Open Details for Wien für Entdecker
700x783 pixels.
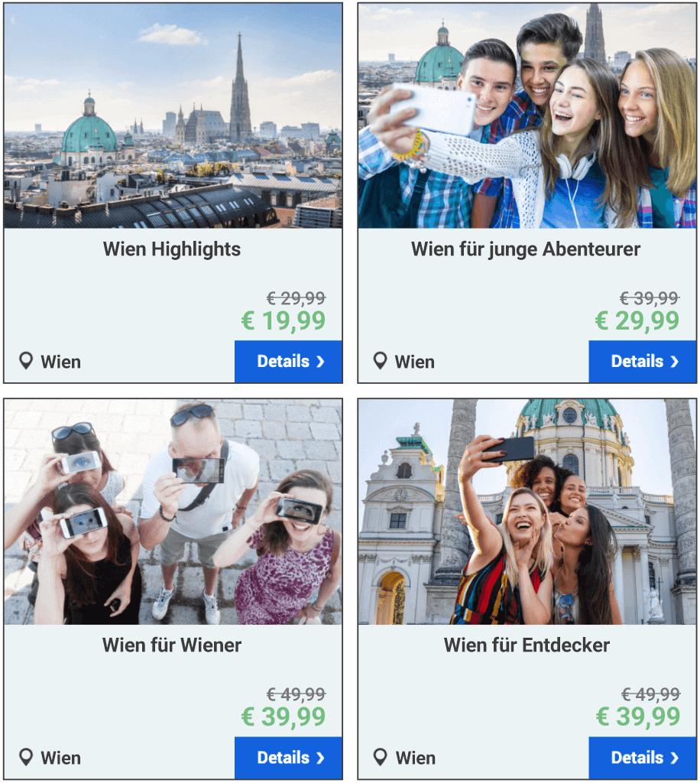coord(643,758)
